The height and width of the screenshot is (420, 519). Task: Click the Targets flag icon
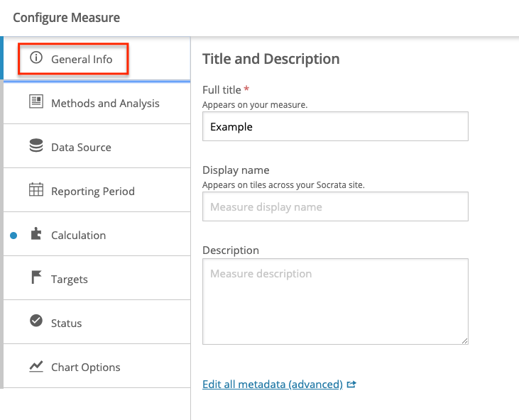(36, 277)
